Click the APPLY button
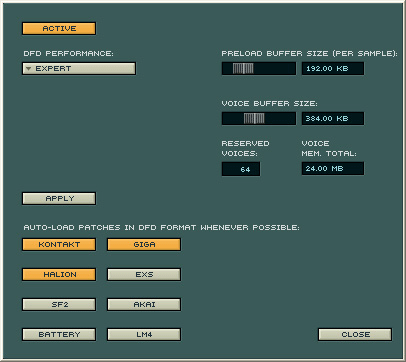 click(59, 198)
